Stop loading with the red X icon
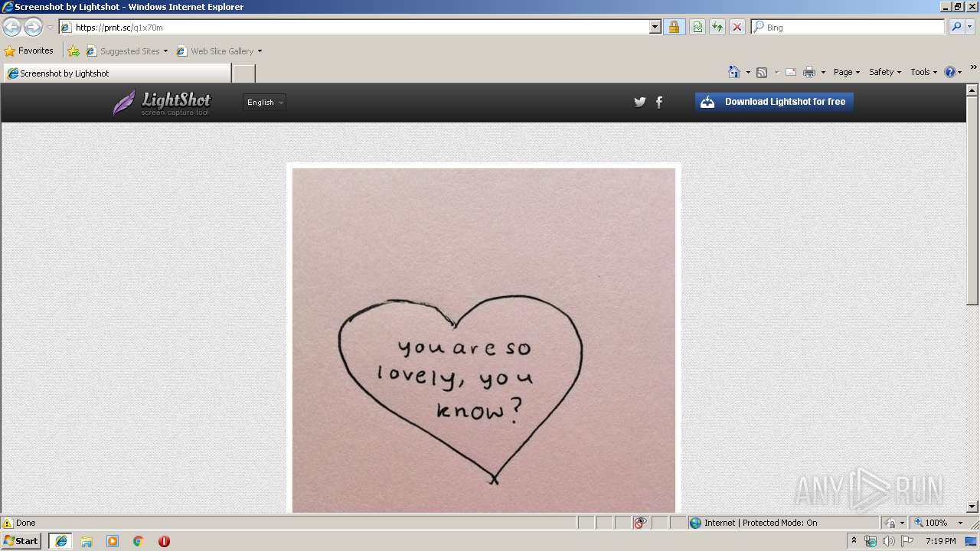Viewport: 980px width, 551px height. click(737, 28)
